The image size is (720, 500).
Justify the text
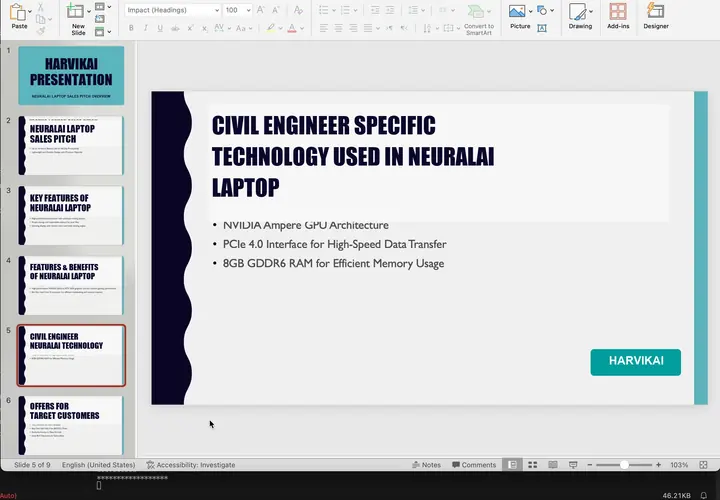point(368,28)
